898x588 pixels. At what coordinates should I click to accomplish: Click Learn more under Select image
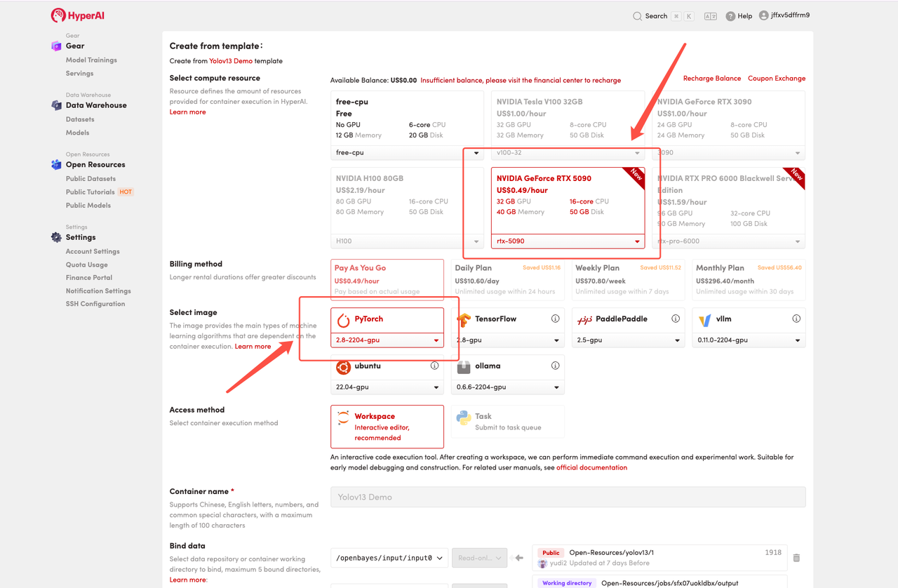[253, 347]
